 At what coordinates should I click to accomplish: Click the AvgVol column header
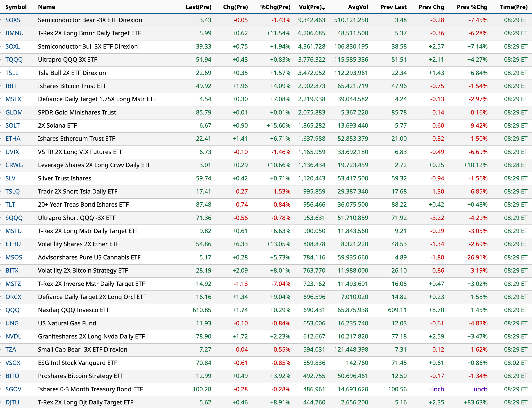pyautogui.click(x=358, y=7)
